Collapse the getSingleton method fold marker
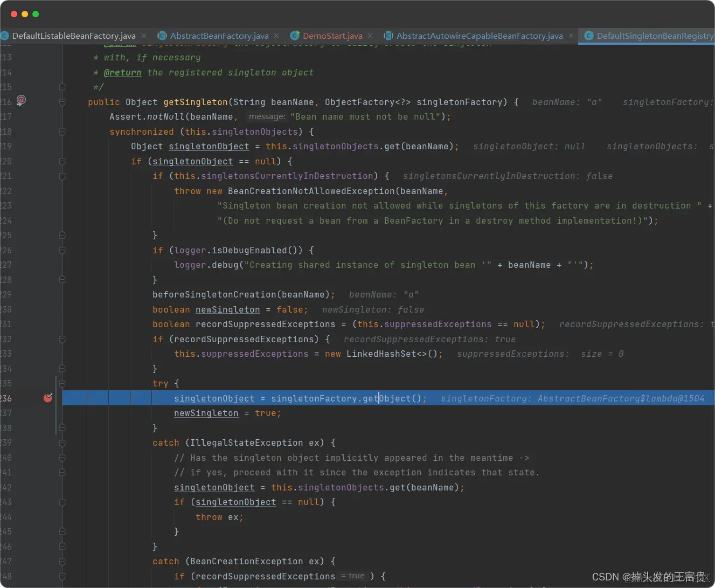 point(63,102)
